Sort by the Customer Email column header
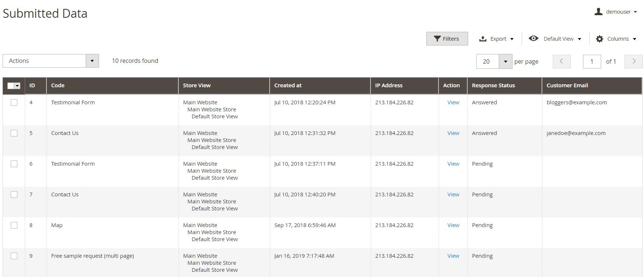 (592, 86)
